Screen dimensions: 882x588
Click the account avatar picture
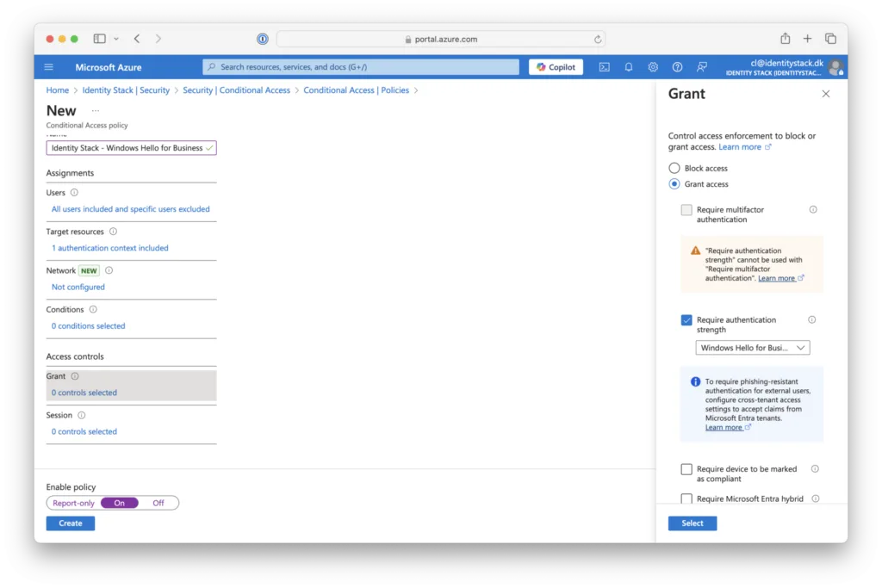point(835,67)
